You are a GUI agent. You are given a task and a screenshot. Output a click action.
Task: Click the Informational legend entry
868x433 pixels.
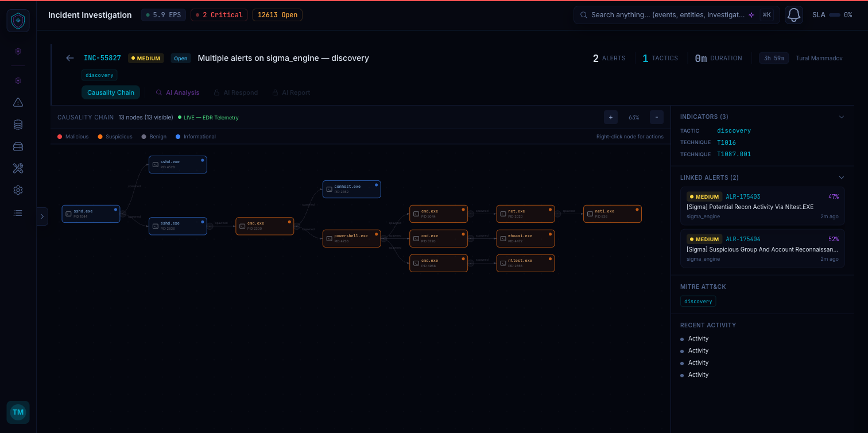(196, 137)
